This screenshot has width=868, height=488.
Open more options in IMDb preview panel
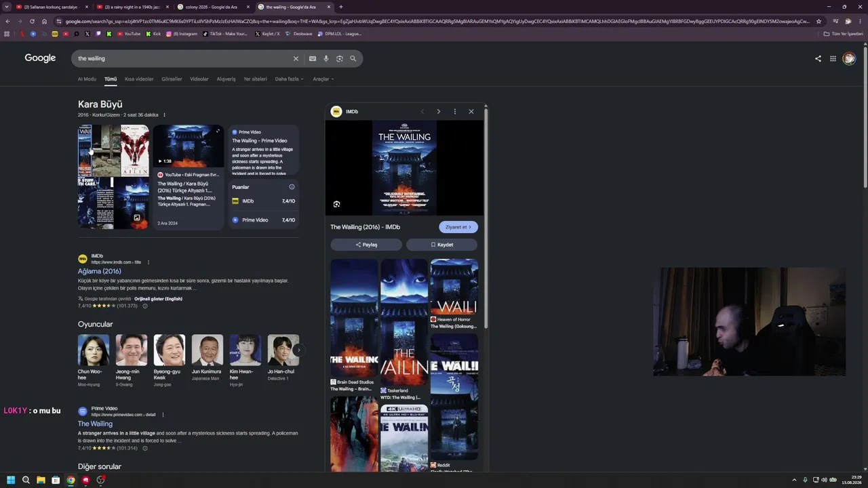coord(455,112)
